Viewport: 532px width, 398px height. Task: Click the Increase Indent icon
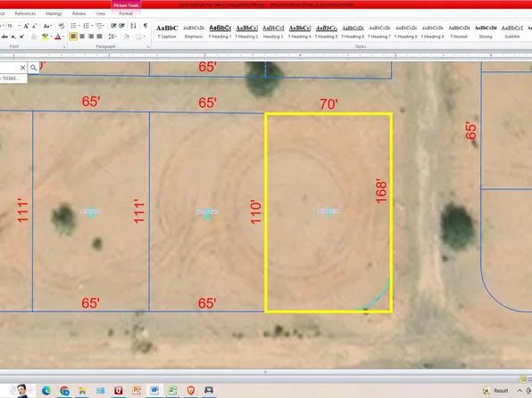click(x=121, y=26)
